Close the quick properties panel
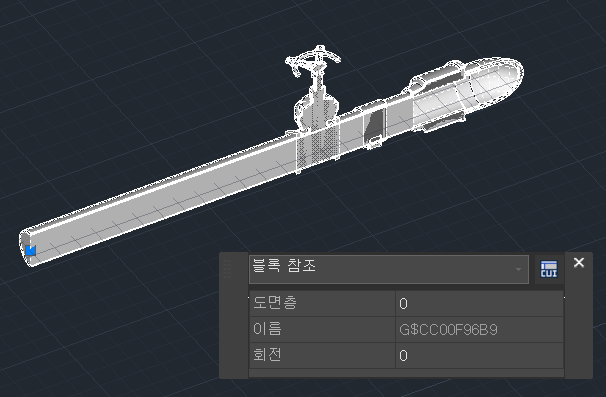This screenshot has height=397, width=606. 579,262
